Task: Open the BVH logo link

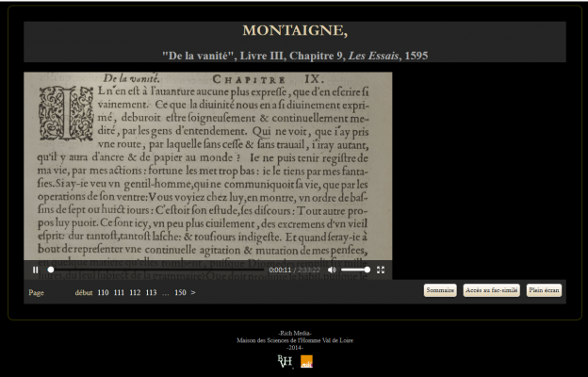Action: pos(285,362)
